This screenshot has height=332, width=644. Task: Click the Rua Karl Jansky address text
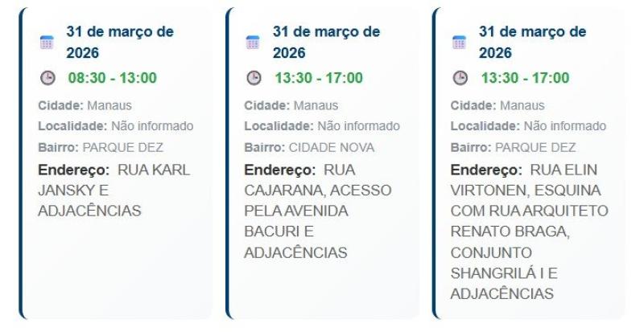(x=113, y=191)
